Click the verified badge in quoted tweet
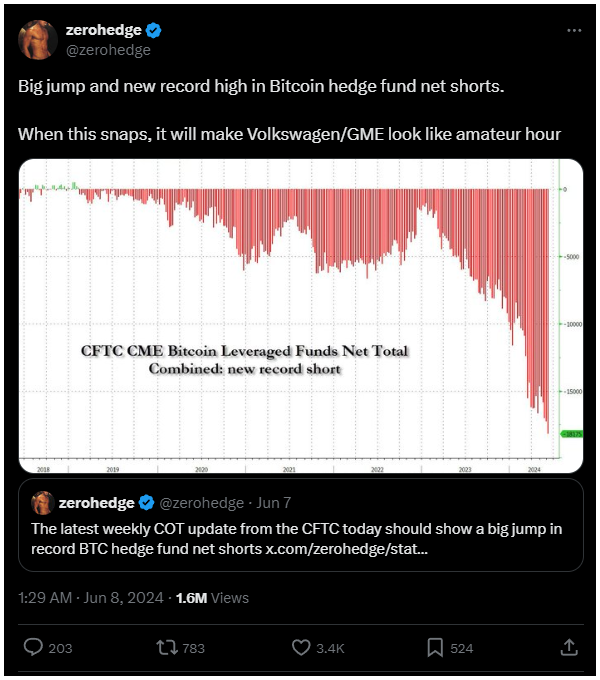Screen dimensions: 600x680 pyautogui.click(x=145, y=502)
